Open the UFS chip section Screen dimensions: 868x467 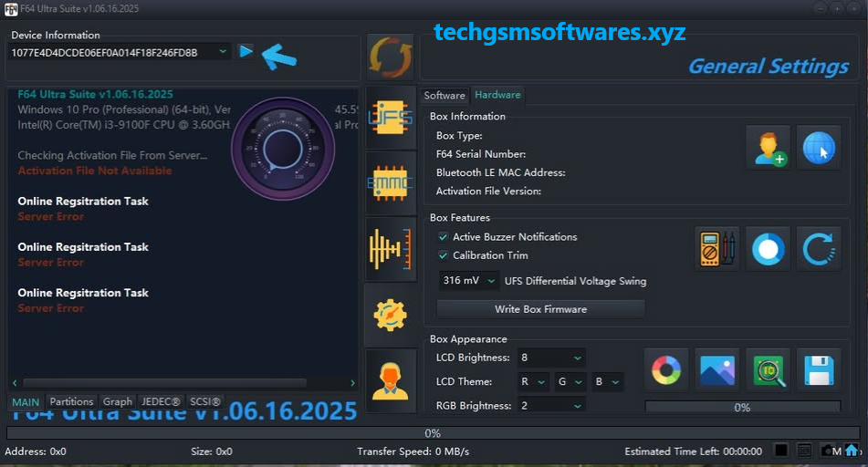click(391, 118)
